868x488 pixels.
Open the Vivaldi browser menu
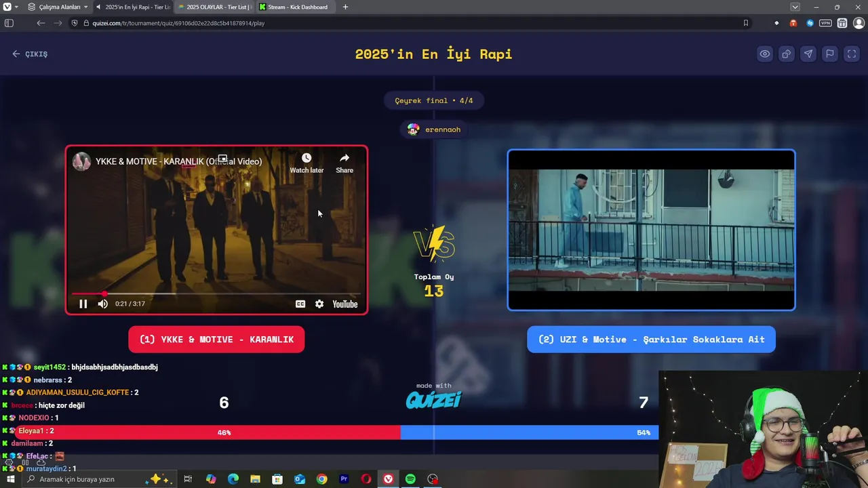coord(7,7)
